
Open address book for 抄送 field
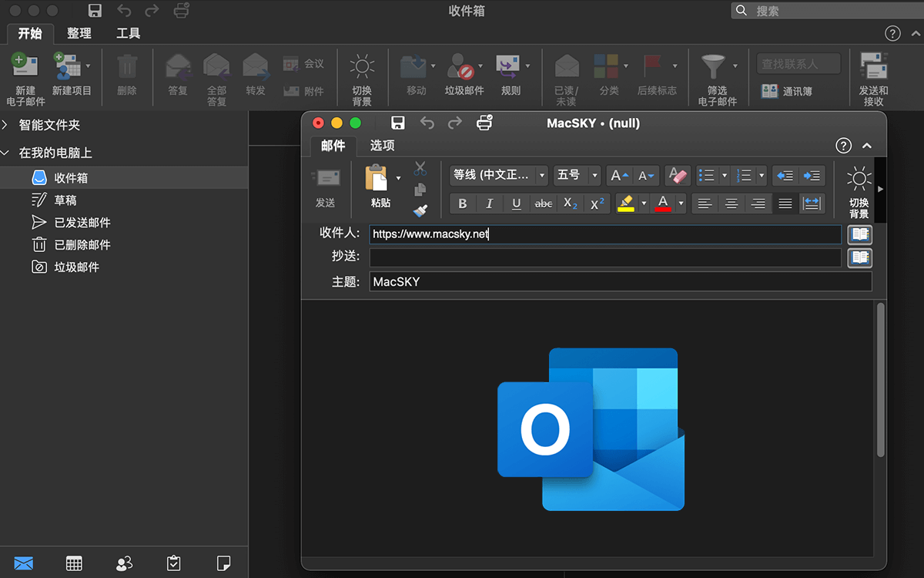859,257
